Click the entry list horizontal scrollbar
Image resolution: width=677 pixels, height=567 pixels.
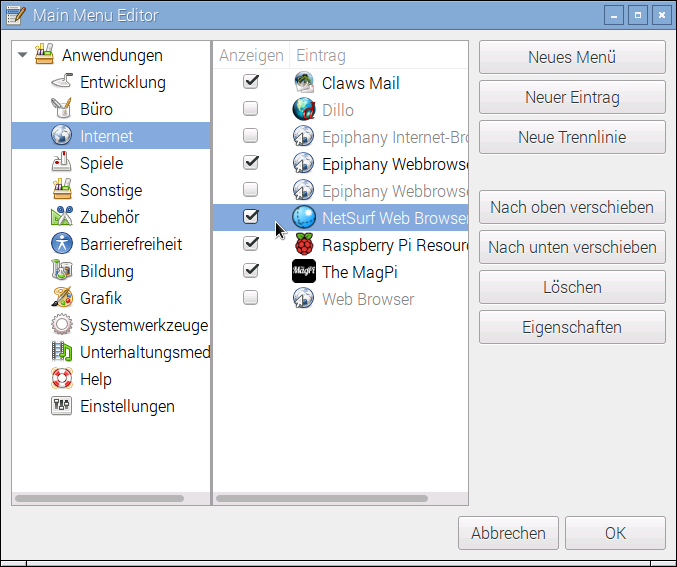[341, 498]
